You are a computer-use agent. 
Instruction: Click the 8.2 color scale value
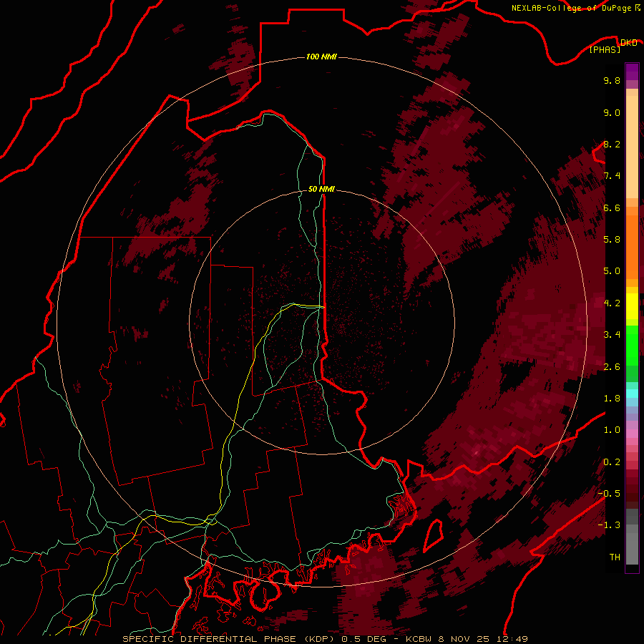(612, 144)
